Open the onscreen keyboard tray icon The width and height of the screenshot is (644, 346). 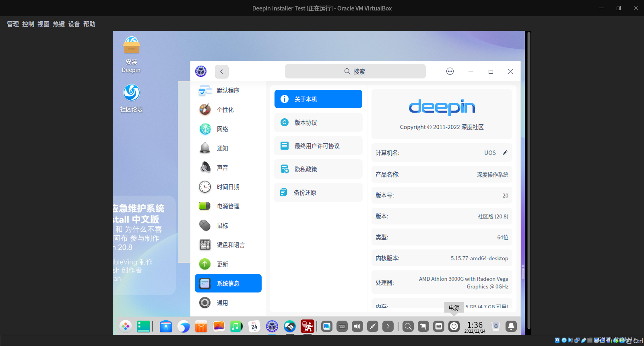(x=342, y=326)
